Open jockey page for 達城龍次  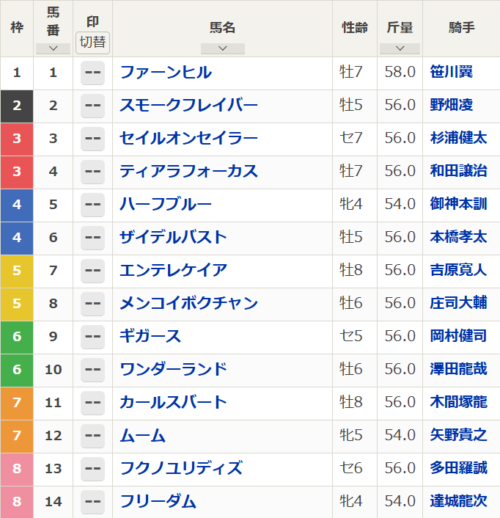[459, 501]
